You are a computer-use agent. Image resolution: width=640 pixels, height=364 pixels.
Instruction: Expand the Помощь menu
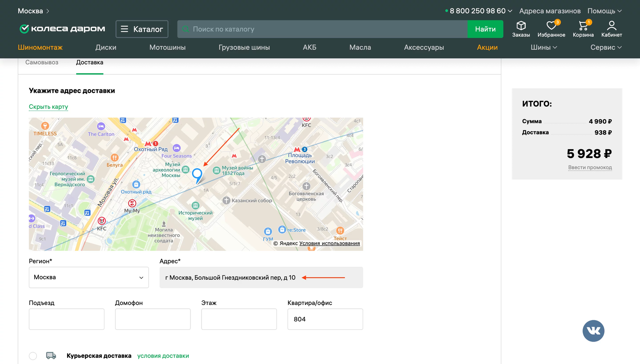605,11
